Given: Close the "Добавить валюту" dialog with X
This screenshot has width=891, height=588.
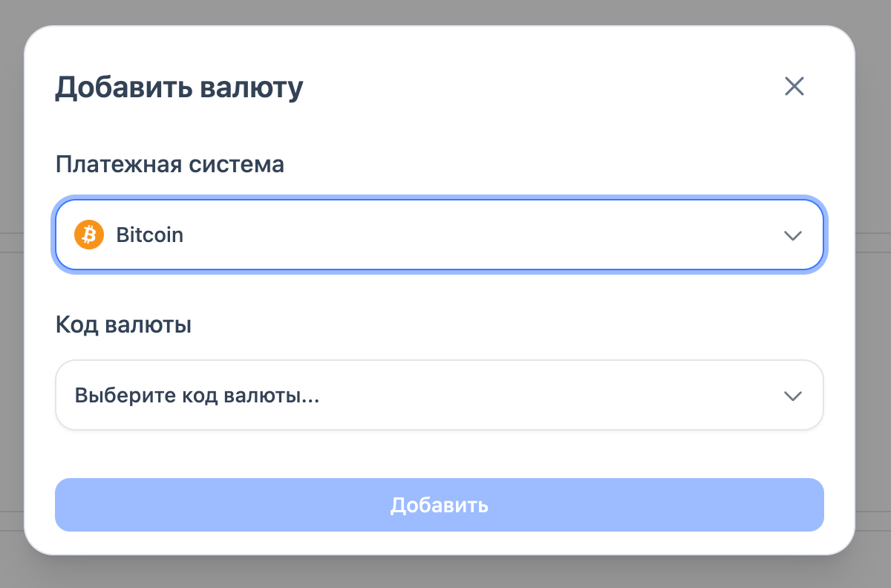Looking at the screenshot, I should pyautogui.click(x=794, y=87).
